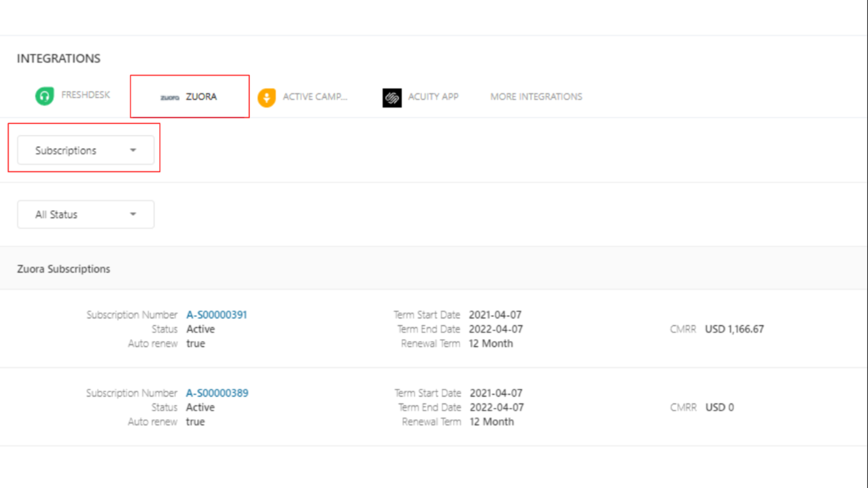This screenshot has width=868, height=488.
Task: Click Active status of subscription A-S00000391
Action: (200, 329)
